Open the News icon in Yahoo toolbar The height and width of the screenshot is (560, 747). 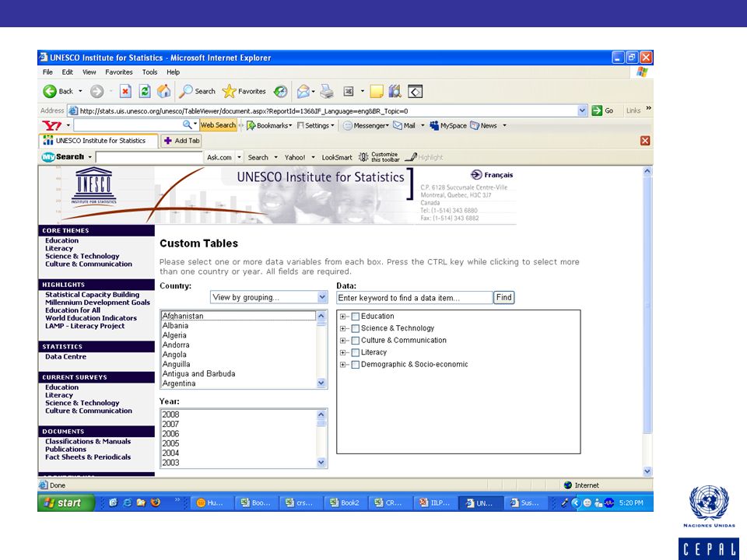[475, 125]
